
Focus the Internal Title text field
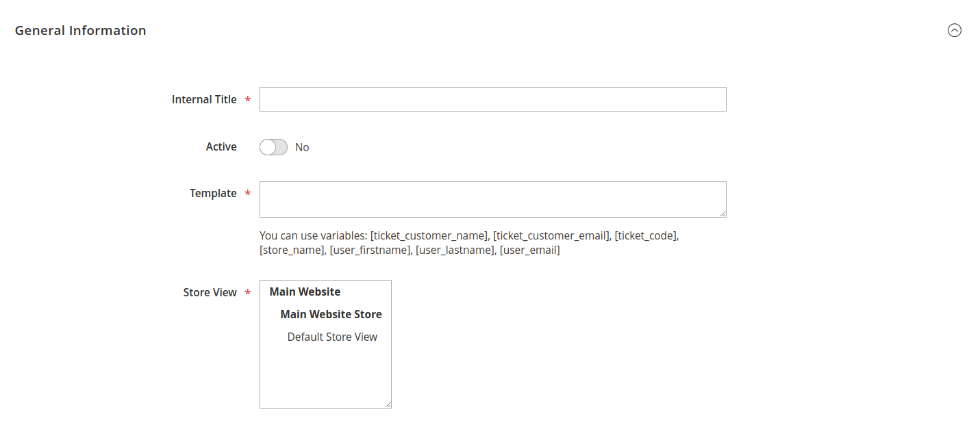(x=492, y=99)
